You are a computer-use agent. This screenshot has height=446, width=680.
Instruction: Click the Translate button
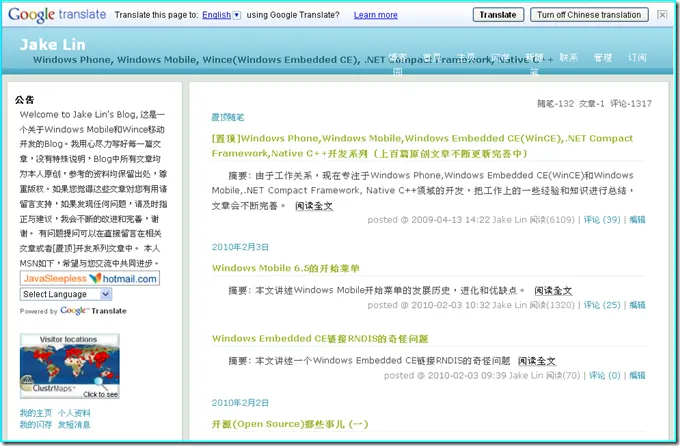pyautogui.click(x=498, y=15)
